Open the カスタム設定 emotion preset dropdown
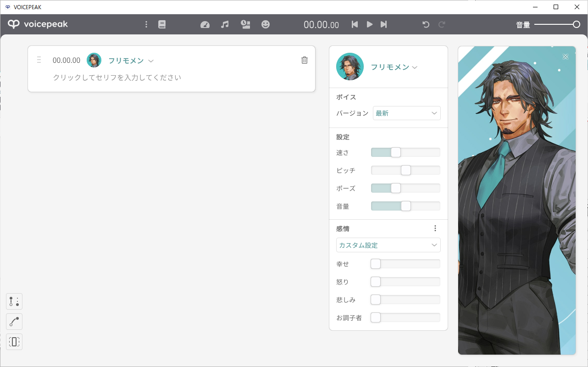 click(x=388, y=245)
